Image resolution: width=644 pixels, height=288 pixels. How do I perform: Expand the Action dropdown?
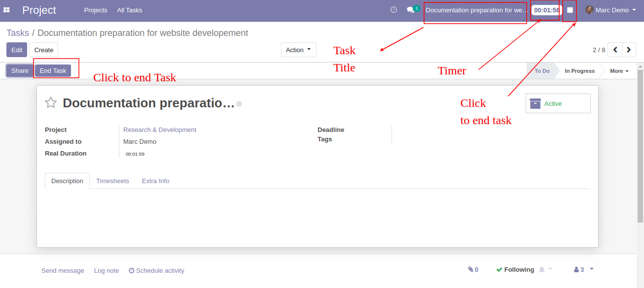pos(299,50)
